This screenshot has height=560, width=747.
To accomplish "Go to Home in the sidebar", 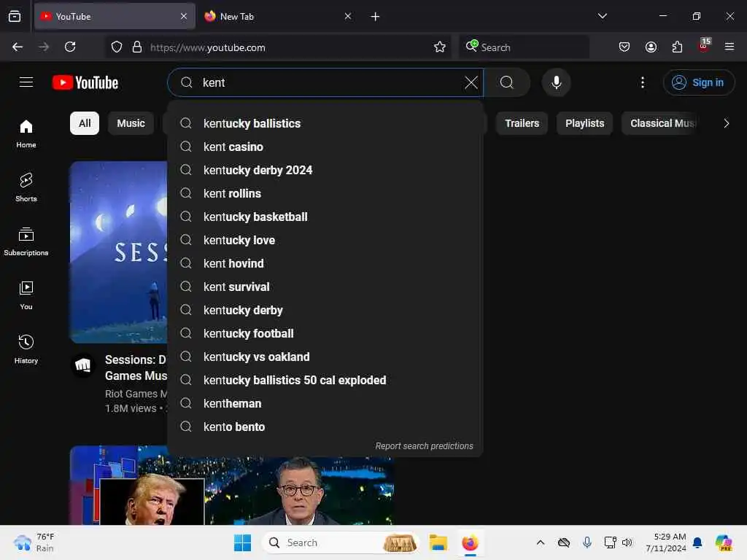I will click(26, 134).
